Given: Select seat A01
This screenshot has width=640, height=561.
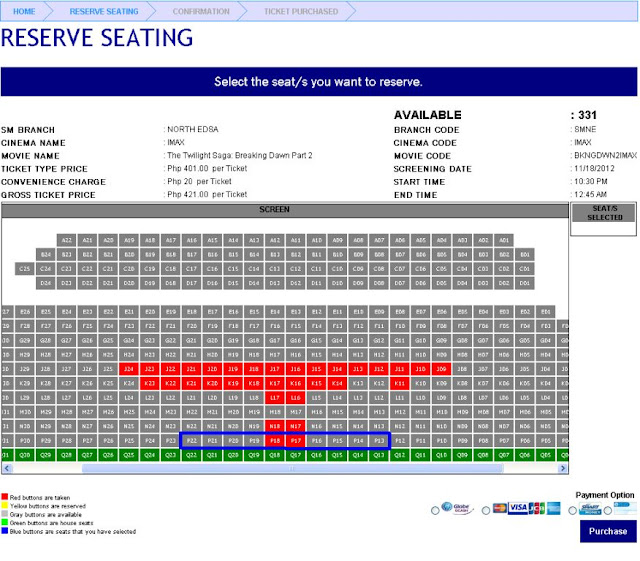Looking at the screenshot, I should (504, 240).
